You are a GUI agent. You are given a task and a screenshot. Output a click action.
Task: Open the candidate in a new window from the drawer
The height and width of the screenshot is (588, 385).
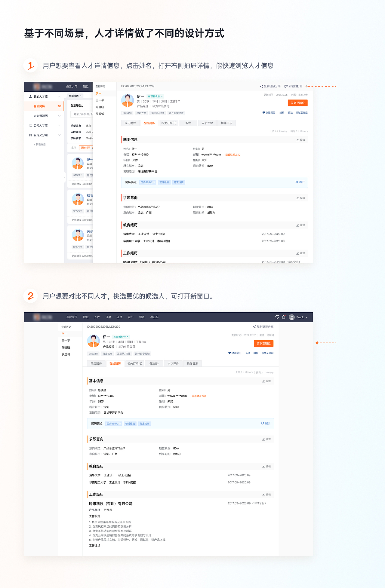tap(293, 86)
